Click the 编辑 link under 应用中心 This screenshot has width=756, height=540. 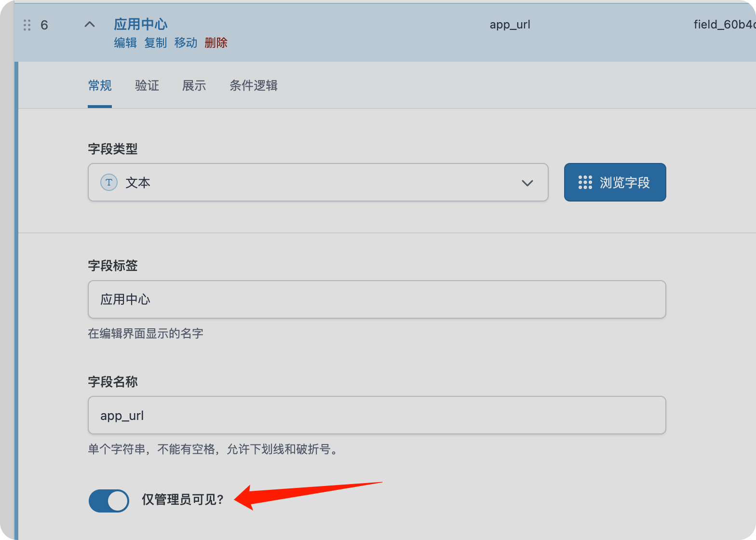(x=125, y=43)
